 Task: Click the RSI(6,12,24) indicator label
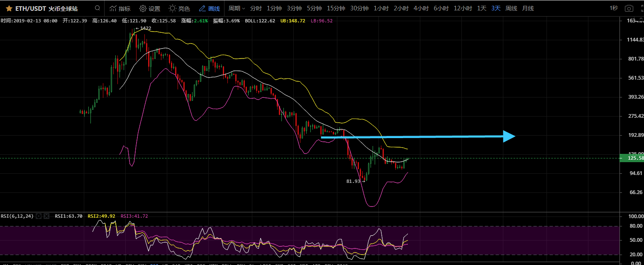click(17, 216)
